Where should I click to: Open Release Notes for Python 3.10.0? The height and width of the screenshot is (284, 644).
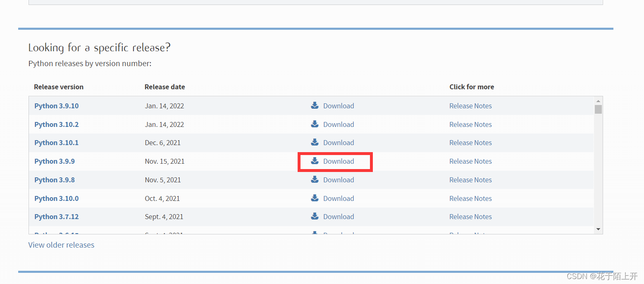(x=470, y=198)
